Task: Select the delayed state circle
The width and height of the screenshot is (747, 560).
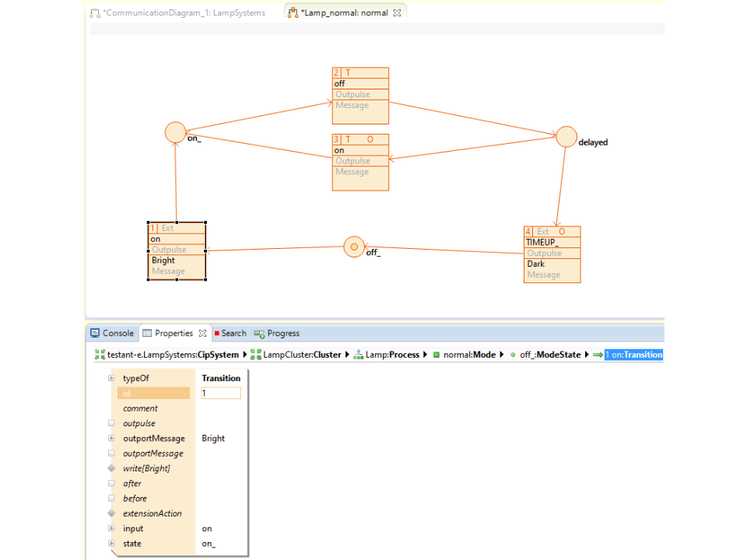Action: pyautogui.click(x=566, y=137)
